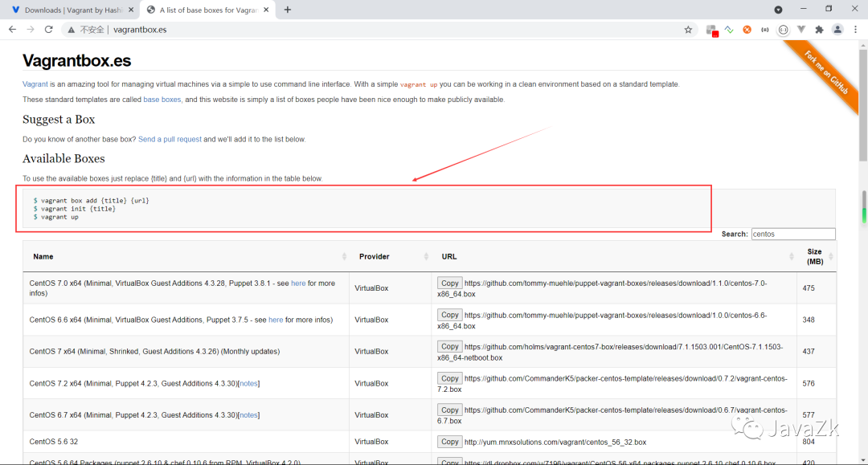Viewport: 868px width, 465px height.
Task: Click the red-badged extension icon in toolbar
Action: tap(712, 31)
